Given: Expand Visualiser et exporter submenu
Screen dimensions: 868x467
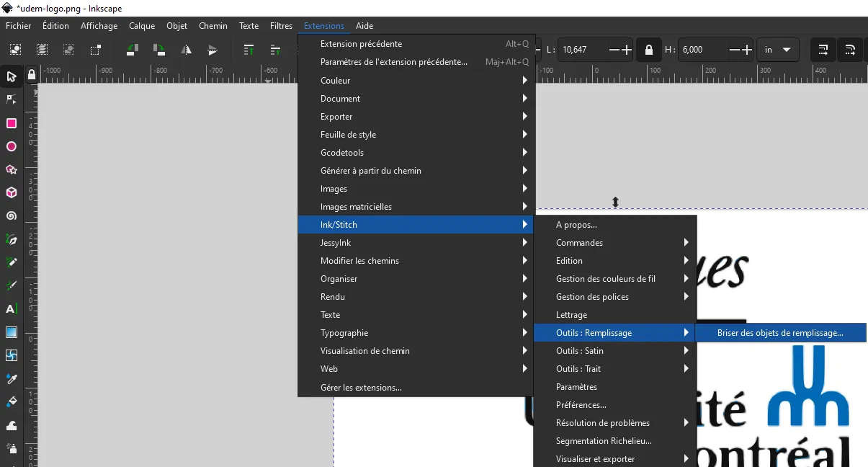Looking at the screenshot, I should click(615, 459).
